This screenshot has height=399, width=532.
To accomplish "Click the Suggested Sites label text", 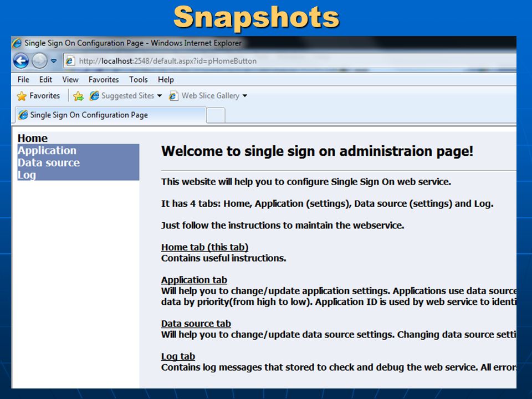I will coord(127,96).
